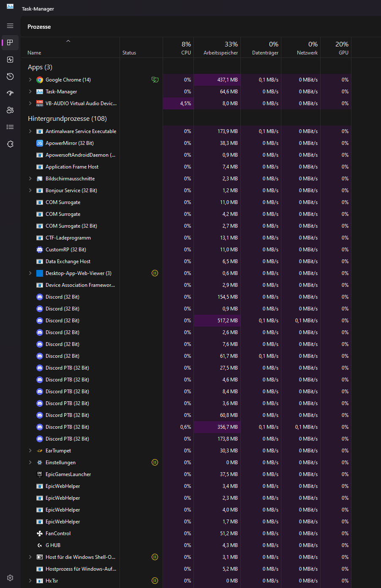Open the Services section in the sidebar
Image resolution: width=381 pixels, height=588 pixels.
point(10,144)
